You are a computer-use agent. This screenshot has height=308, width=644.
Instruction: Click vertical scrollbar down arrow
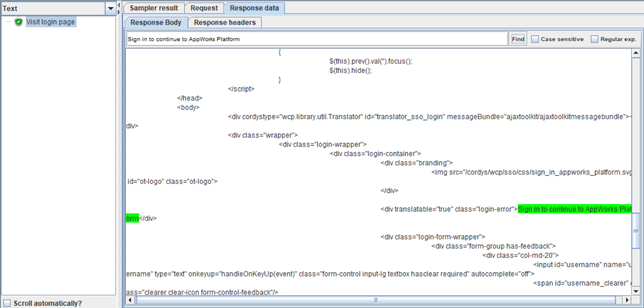pyautogui.click(x=636, y=291)
